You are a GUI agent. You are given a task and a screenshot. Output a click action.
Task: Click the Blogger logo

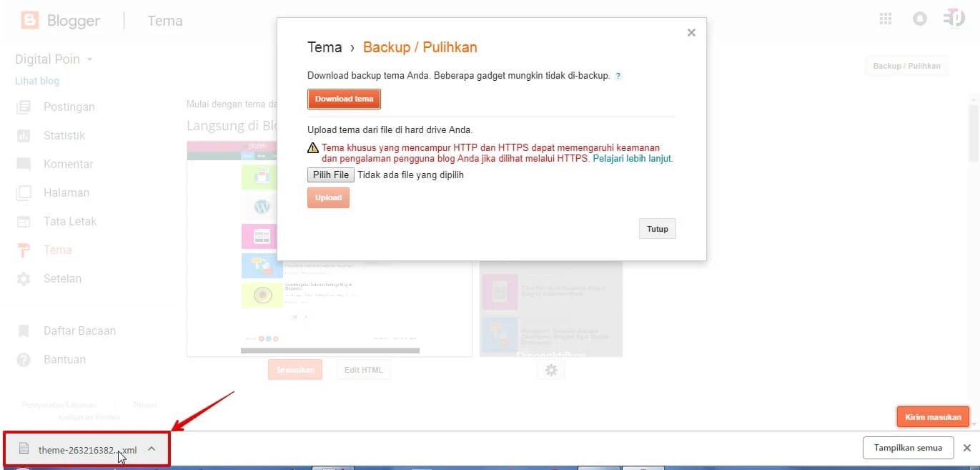(29, 19)
